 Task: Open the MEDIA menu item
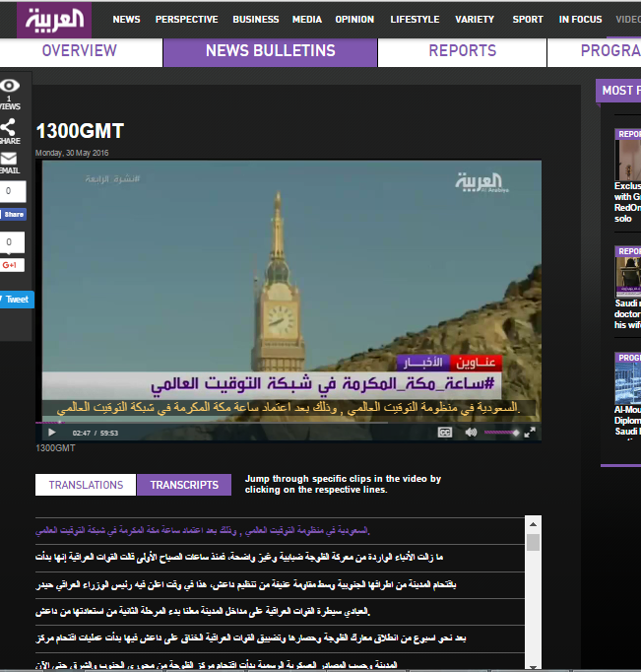tap(307, 20)
